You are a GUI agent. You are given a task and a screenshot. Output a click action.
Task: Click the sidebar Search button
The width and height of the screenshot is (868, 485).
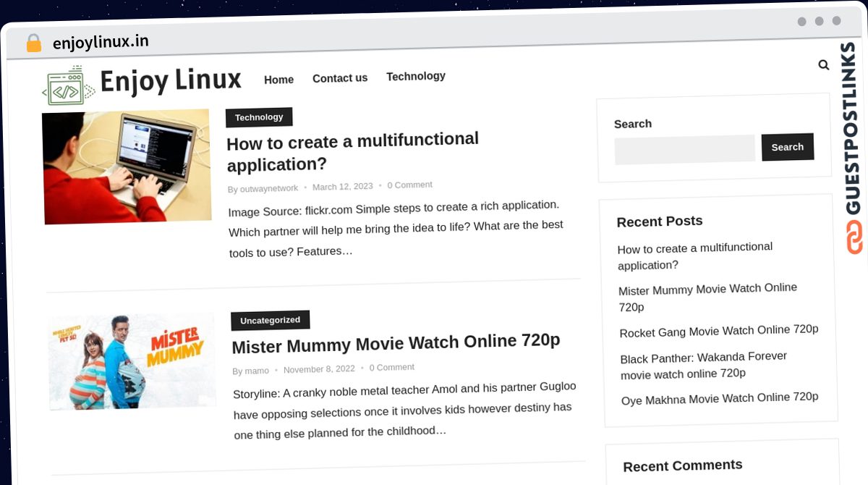788,147
